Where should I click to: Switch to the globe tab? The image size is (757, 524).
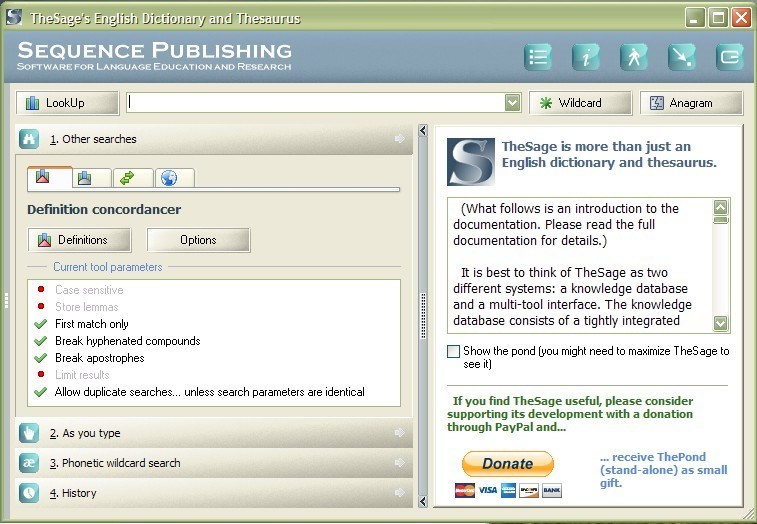coord(175,178)
